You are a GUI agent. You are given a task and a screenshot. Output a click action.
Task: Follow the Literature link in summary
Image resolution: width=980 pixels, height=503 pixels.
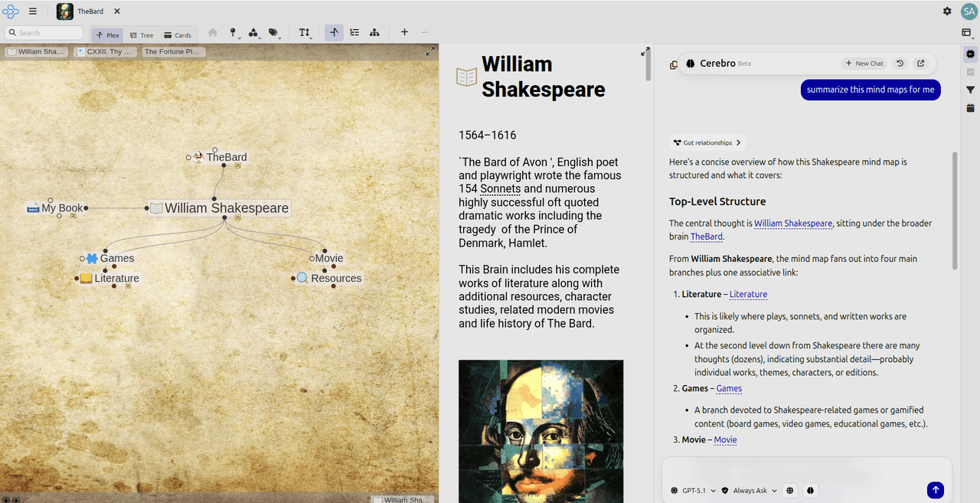[x=748, y=294]
